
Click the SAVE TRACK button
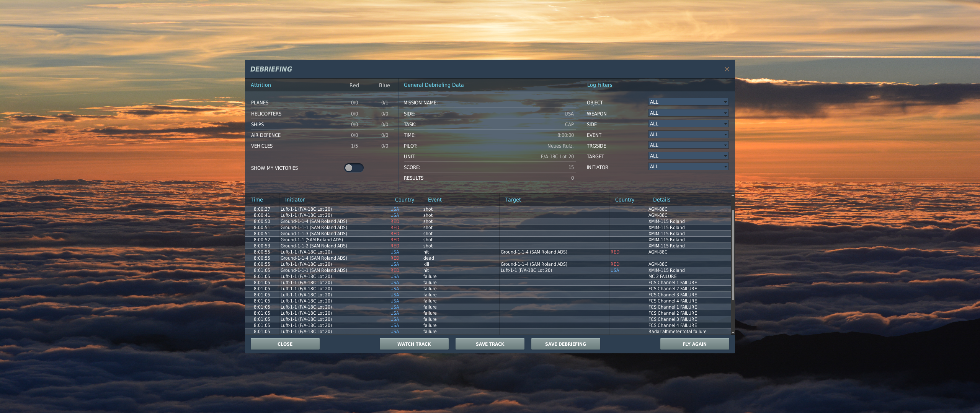tap(490, 344)
